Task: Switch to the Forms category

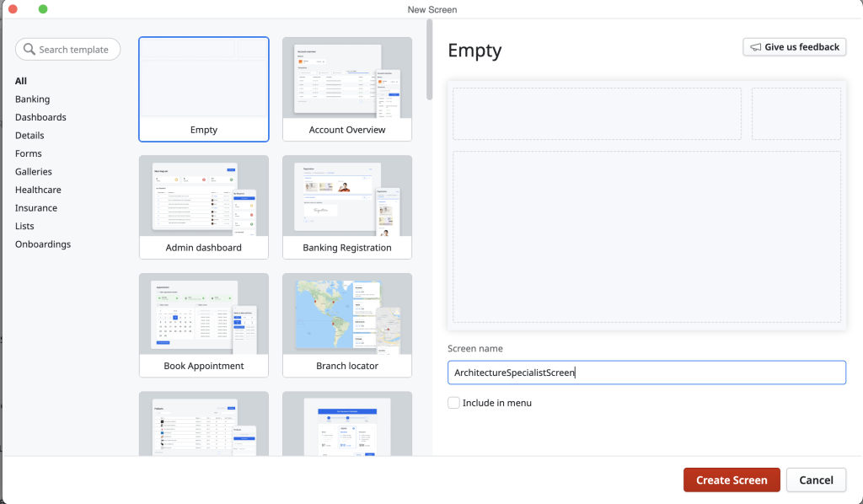Action: pyautogui.click(x=28, y=153)
